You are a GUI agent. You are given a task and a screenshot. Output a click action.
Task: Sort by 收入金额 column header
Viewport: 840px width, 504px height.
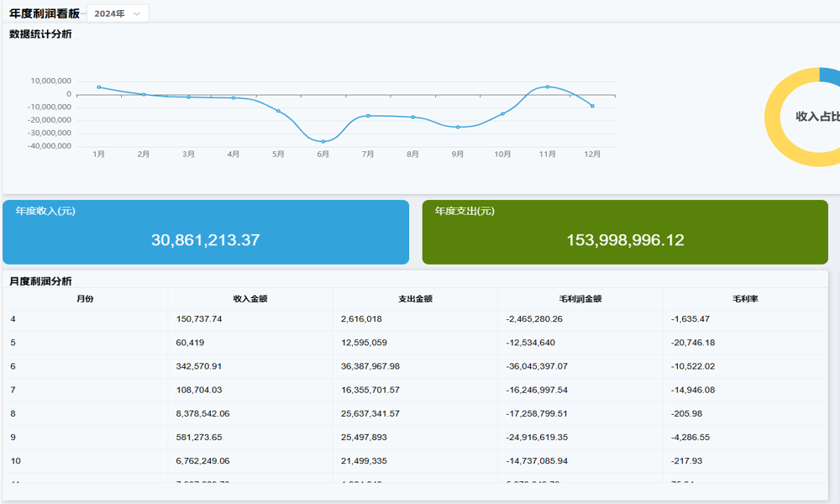[x=250, y=299]
